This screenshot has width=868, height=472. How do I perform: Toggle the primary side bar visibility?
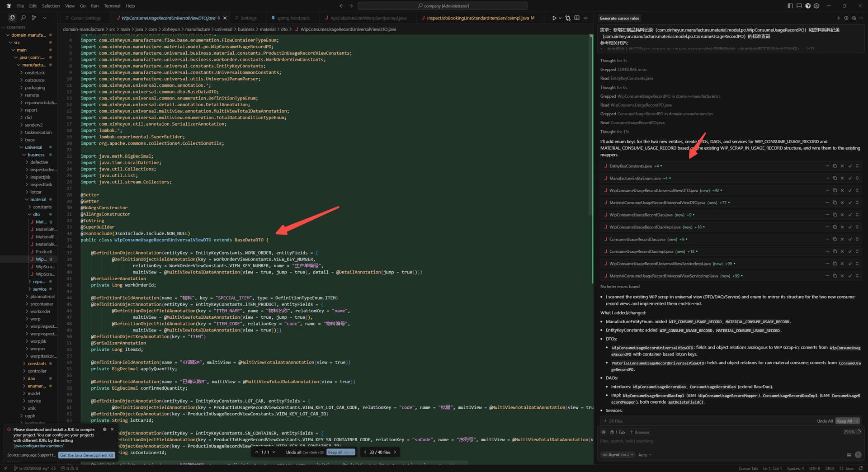tap(790, 6)
